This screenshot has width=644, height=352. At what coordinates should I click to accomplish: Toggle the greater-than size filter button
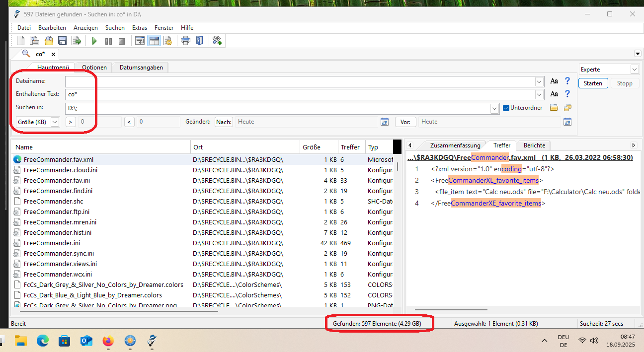[70, 122]
